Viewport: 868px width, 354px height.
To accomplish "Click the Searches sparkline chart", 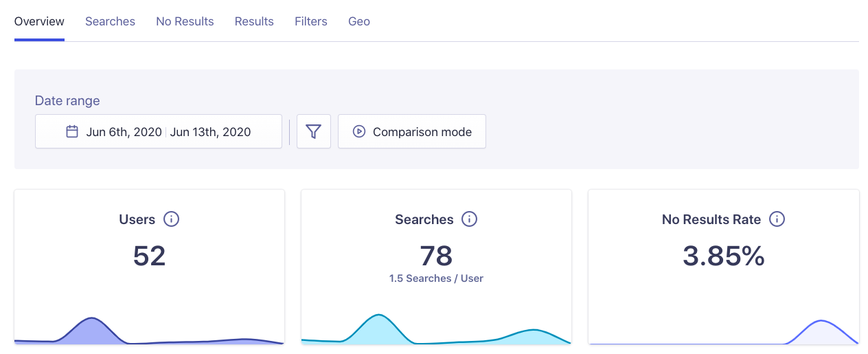I will click(436, 329).
